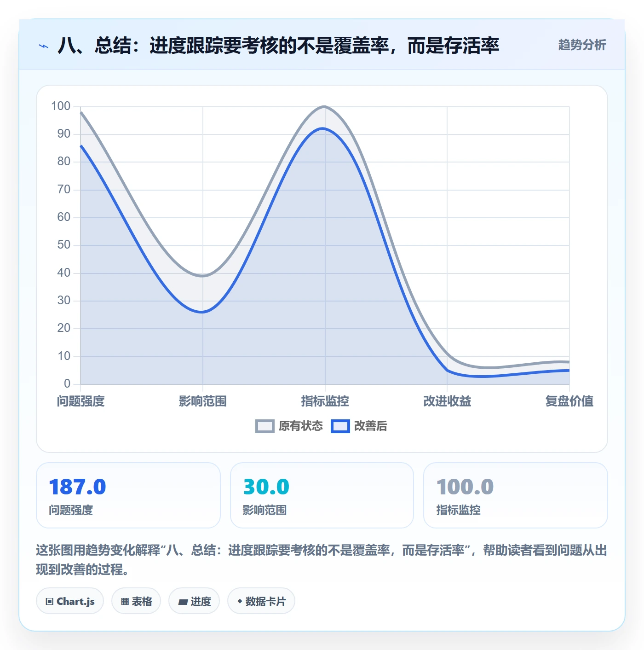Image resolution: width=644 pixels, height=650 pixels.
Task: Click the 复盘价值 x-axis label
Action: pos(569,401)
